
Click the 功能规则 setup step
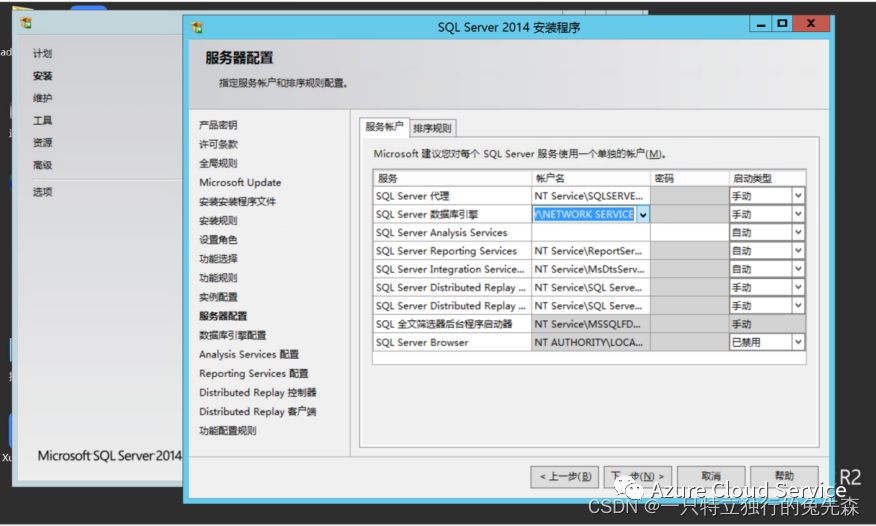[x=218, y=278]
